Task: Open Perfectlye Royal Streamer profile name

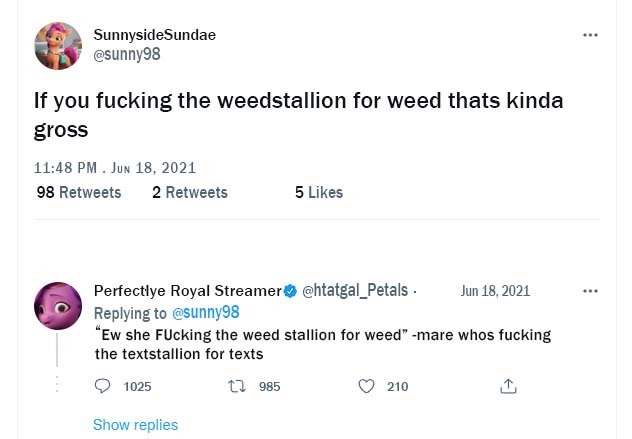Action: 187,291
